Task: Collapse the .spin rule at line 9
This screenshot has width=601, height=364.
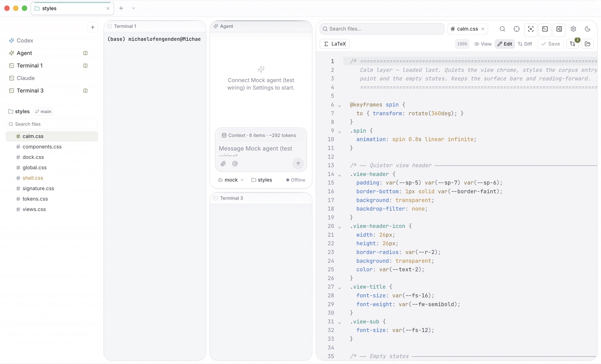Action: point(340,131)
